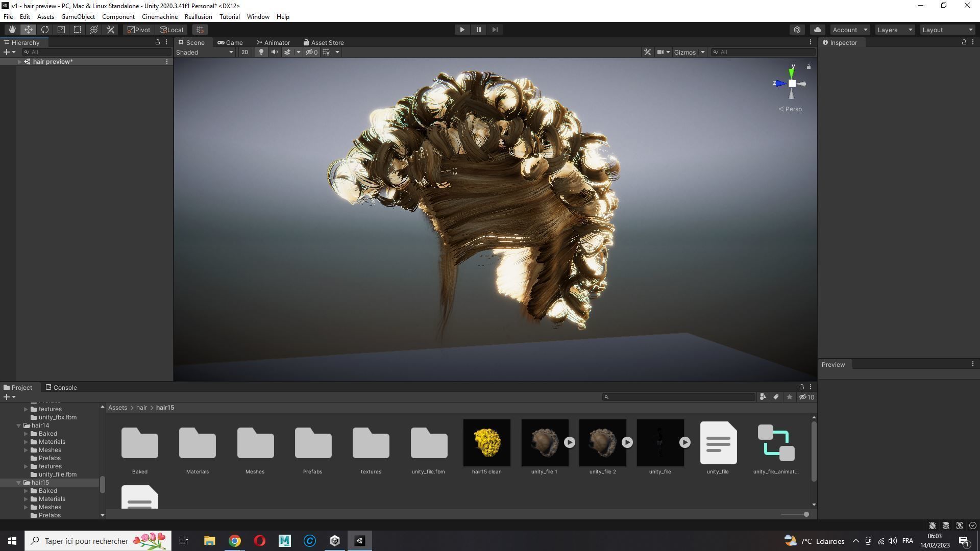Open the Cloud services icon
Viewport: 980px width, 551px height.
click(817, 30)
